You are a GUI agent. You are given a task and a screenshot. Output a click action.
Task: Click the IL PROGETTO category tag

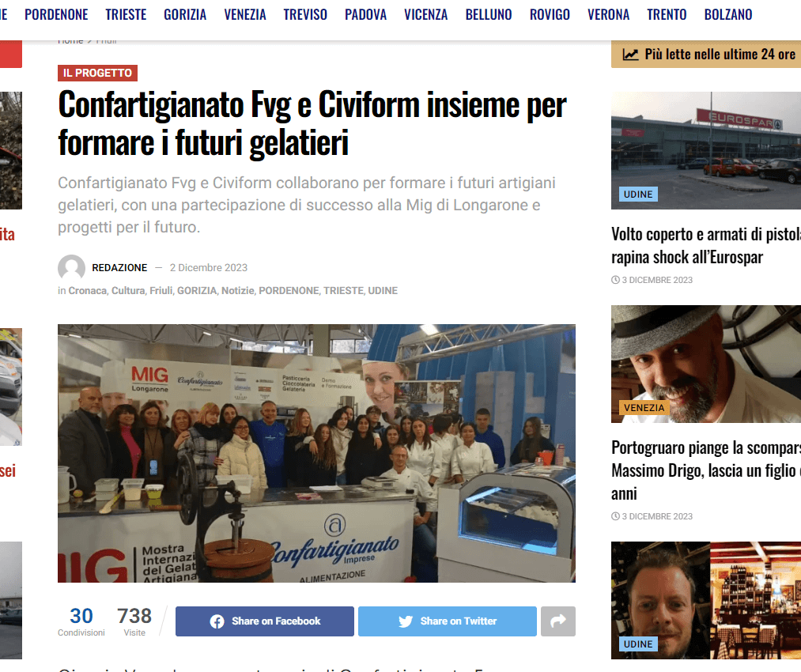pyautogui.click(x=97, y=73)
